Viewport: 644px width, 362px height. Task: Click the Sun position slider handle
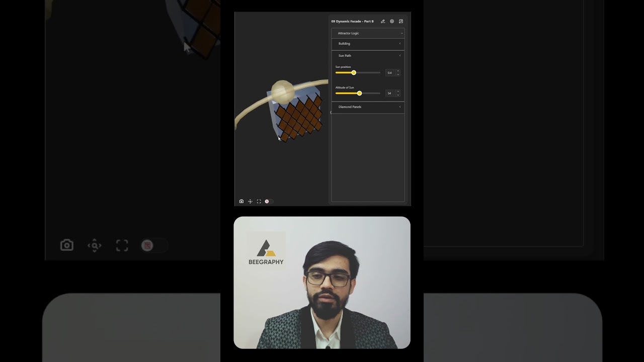click(354, 73)
